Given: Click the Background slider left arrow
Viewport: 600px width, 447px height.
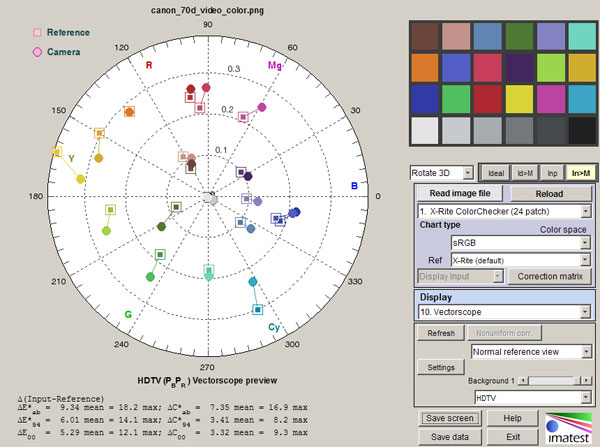Looking at the screenshot, I should click(x=523, y=380).
